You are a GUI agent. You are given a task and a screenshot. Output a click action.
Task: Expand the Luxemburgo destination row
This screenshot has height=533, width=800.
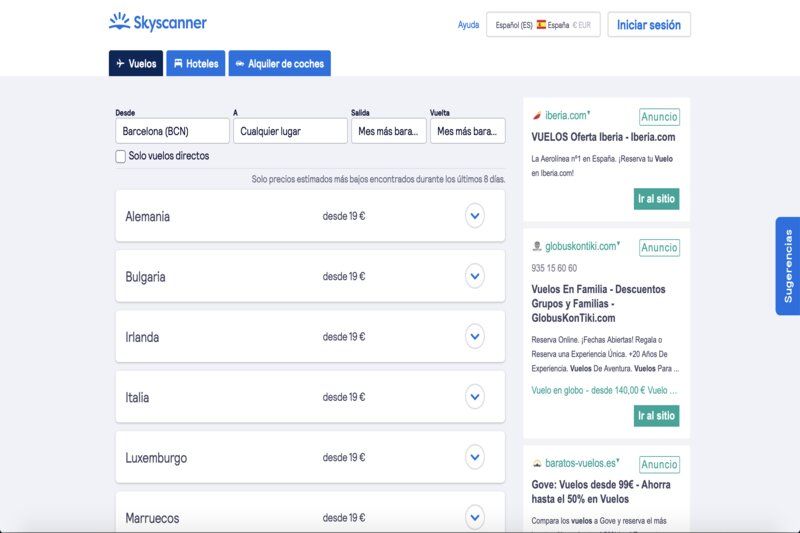point(474,457)
